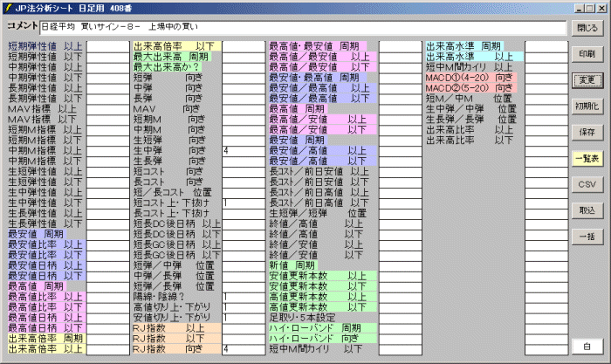Click the 最大出来高か？ input field
Screen dimensions: 611x364
[243, 66]
